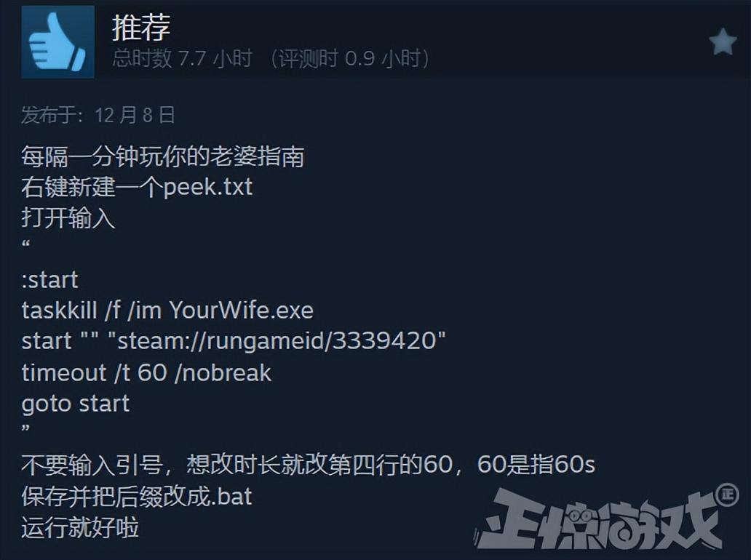The image size is (751, 560).
Task: Click the 保存并把后缀改成.bat line
Action: (x=137, y=496)
